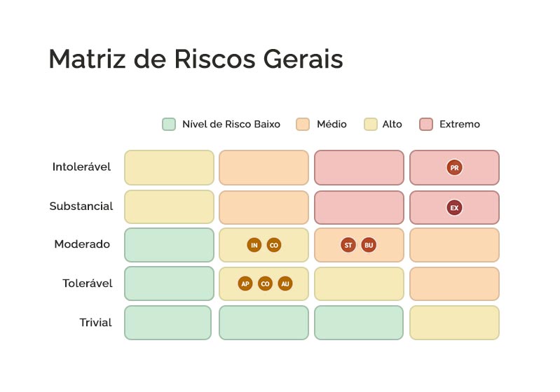
Task: Select the CO badge in Tolerável row
Action: [x=265, y=283]
